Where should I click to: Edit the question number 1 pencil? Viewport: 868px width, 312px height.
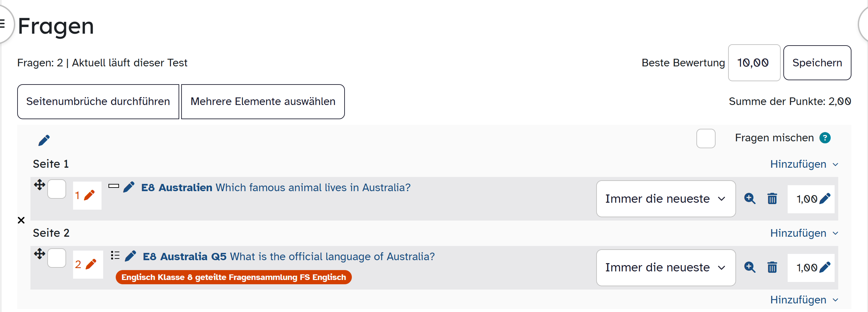(x=89, y=195)
